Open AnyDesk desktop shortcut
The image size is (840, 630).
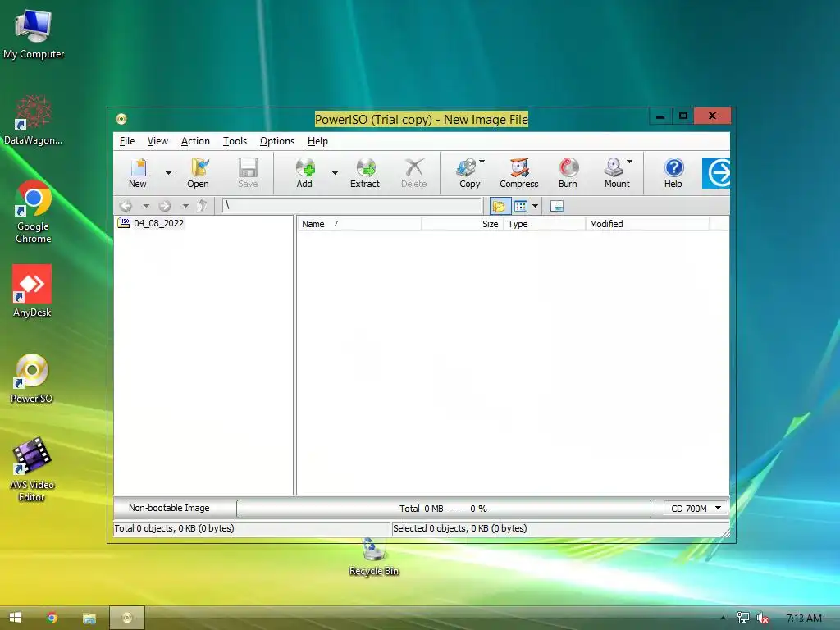click(32, 291)
